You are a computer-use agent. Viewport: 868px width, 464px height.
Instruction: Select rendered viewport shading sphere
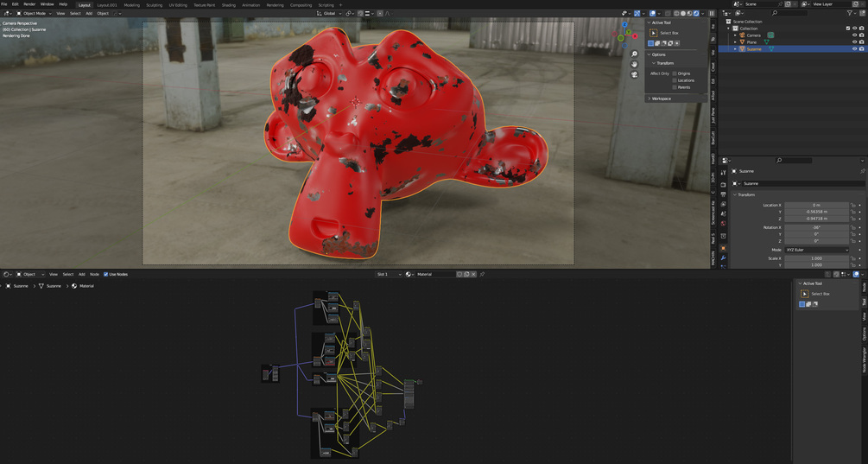[x=696, y=13]
